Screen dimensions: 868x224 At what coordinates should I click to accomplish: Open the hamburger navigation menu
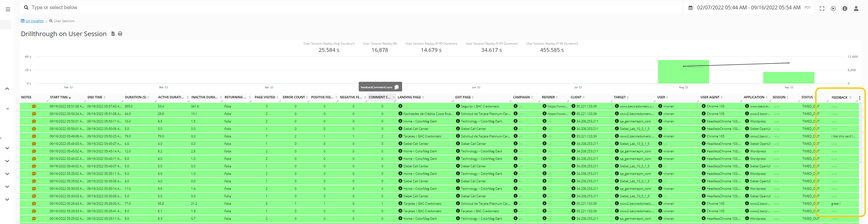tap(8, 9)
